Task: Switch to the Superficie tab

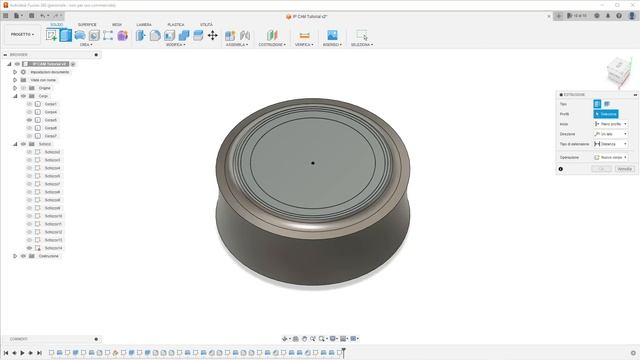Action: [x=87, y=25]
